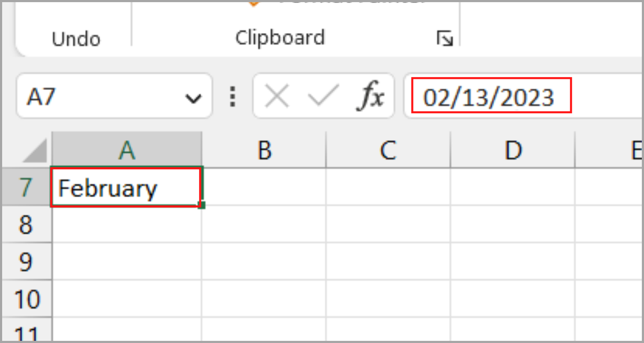644x343 pixels.
Task: Select row 11 header
Action: (27, 332)
